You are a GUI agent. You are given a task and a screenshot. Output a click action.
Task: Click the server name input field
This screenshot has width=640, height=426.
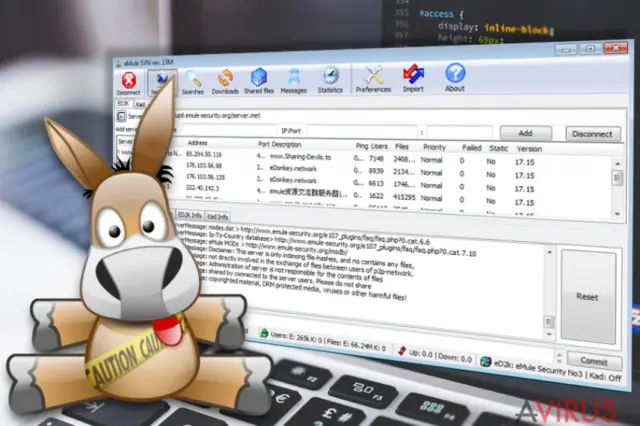pos(229,130)
